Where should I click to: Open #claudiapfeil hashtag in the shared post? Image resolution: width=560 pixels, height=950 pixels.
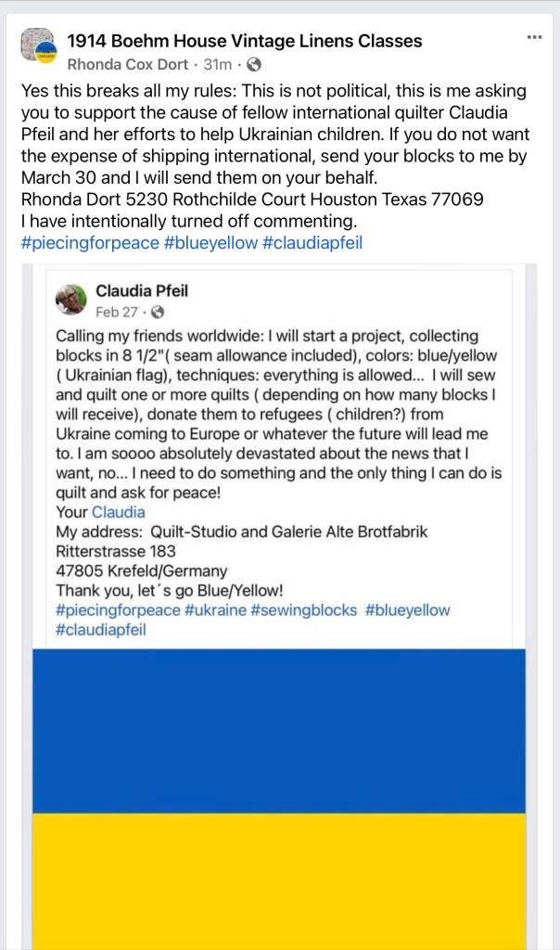(101, 629)
